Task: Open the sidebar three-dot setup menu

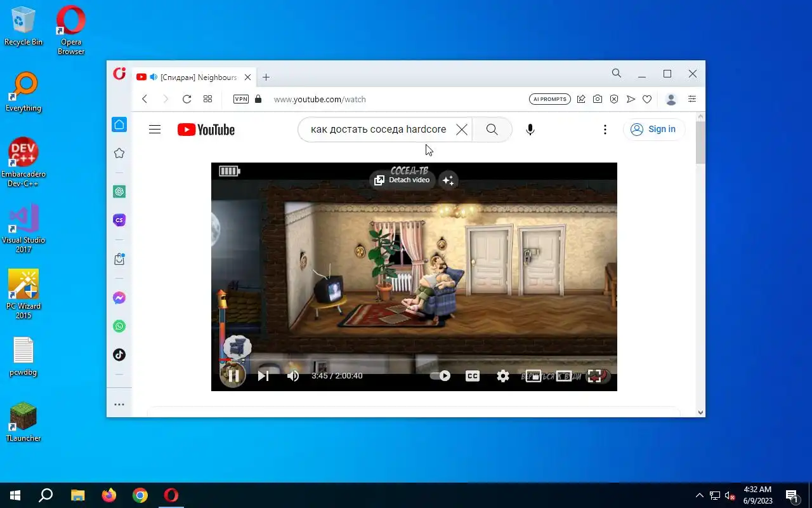Action: point(119,404)
